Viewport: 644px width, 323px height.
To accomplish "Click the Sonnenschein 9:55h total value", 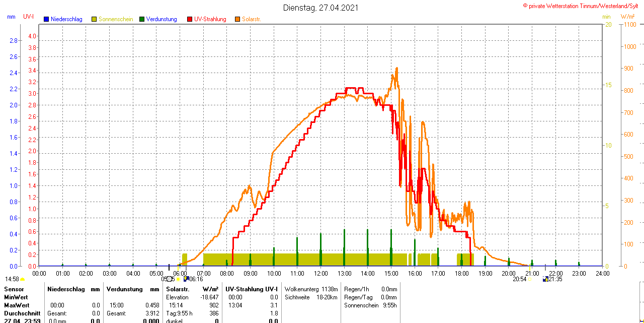I will coord(389,305).
